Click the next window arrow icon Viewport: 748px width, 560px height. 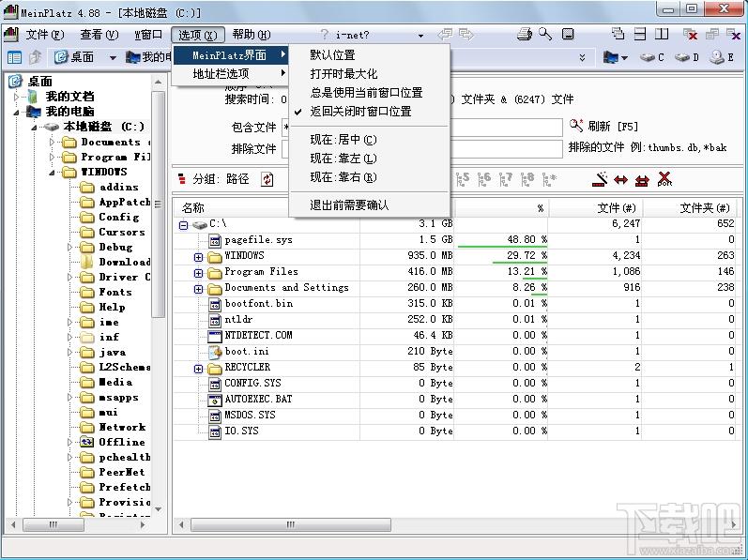tap(466, 35)
